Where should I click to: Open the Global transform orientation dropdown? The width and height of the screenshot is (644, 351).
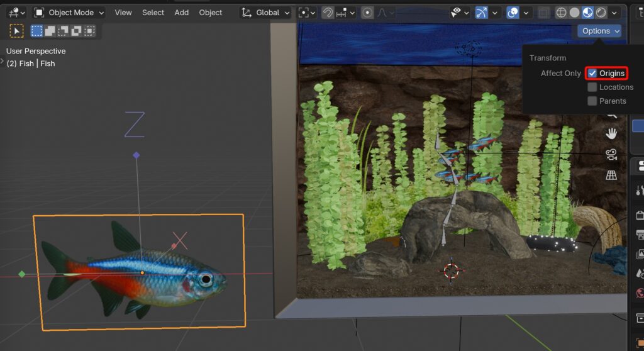coord(267,13)
